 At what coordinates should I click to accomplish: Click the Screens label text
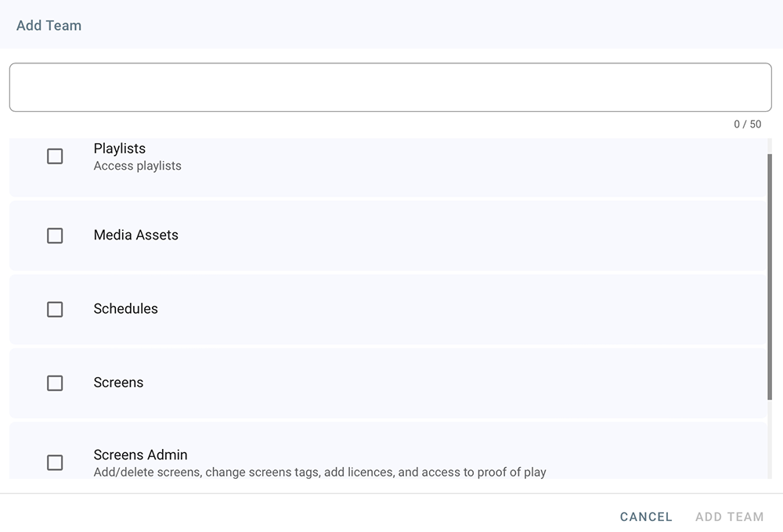(118, 383)
